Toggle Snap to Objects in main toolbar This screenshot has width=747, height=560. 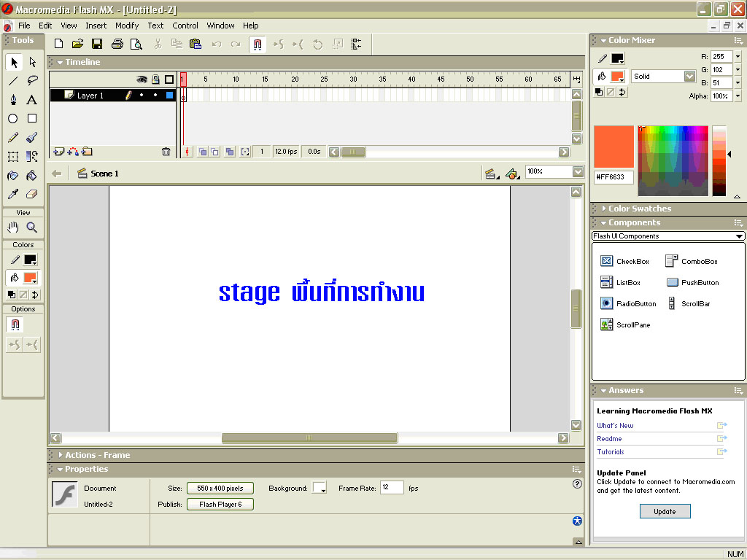coord(258,44)
